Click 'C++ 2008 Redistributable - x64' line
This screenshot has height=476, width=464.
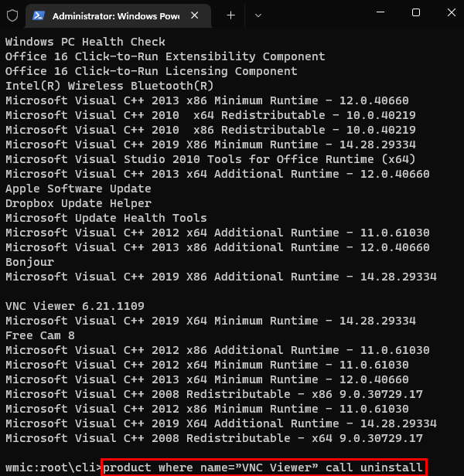pos(214,438)
